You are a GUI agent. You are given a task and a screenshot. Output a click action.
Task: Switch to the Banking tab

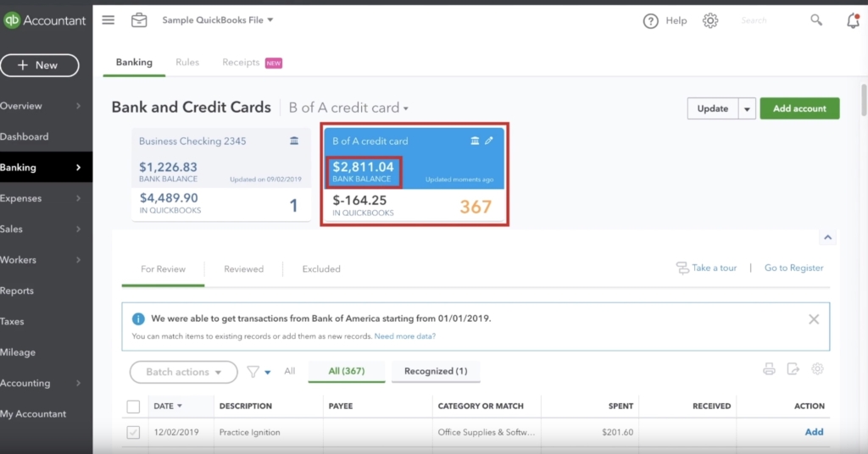pos(134,63)
